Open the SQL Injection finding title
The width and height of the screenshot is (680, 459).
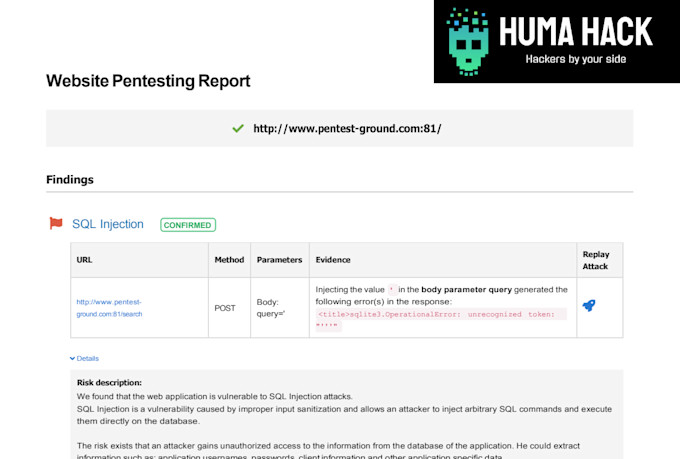click(108, 224)
